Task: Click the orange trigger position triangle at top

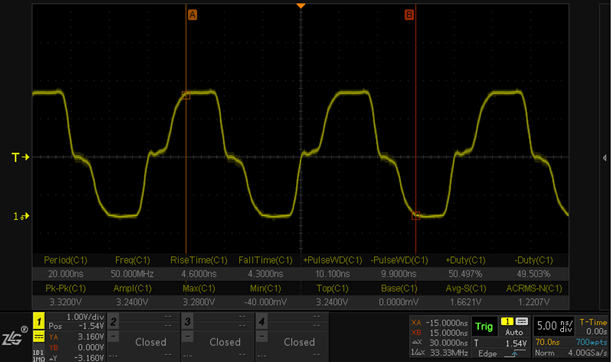Action: click(x=300, y=5)
